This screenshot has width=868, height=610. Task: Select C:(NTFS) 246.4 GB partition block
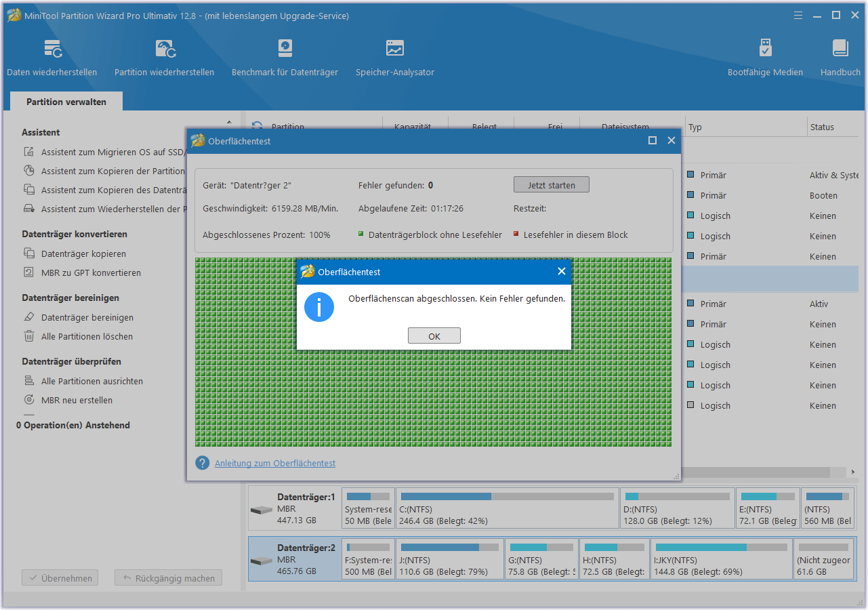point(508,508)
